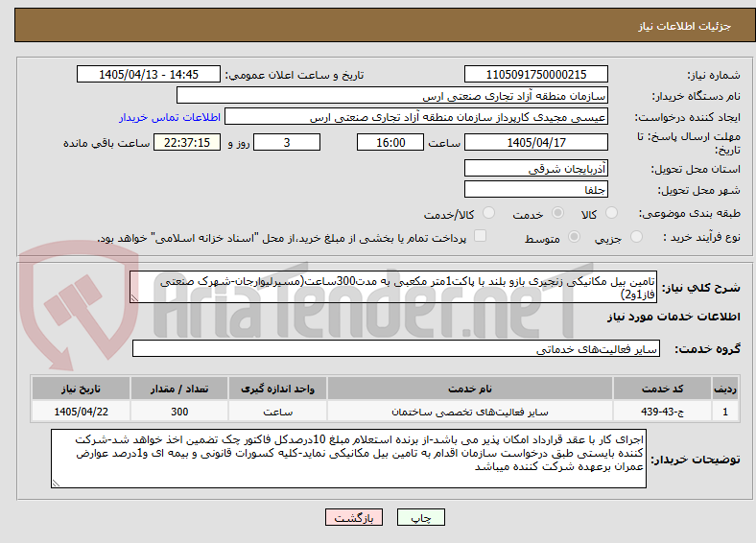Click the province field آذربایجان شرقی
The image size is (756, 543).
535,168
